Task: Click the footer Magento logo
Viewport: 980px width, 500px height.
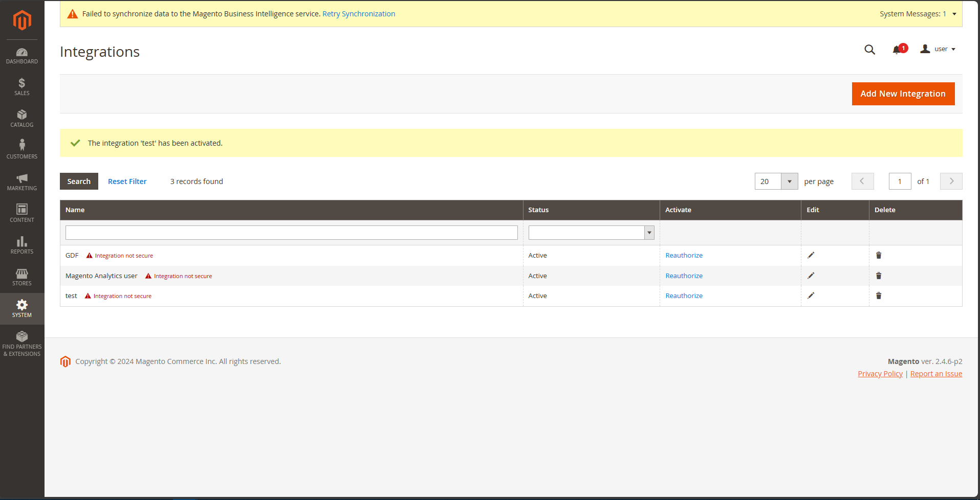Action: 66,361
